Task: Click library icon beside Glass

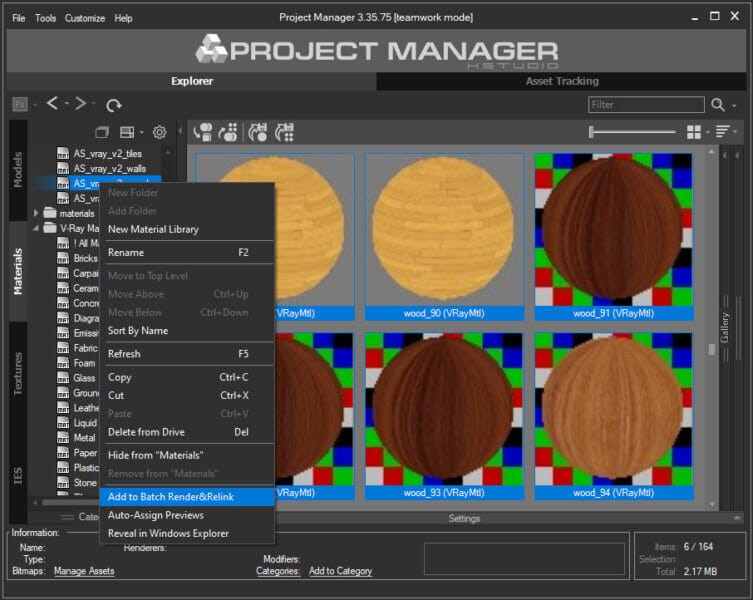Action: pyautogui.click(x=63, y=378)
